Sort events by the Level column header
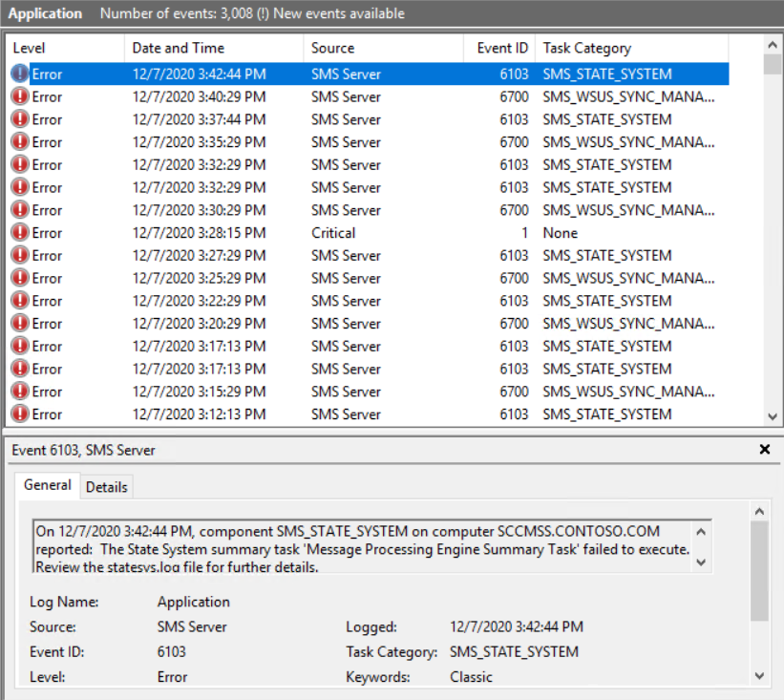Screen dimensions: 784x700 tap(65, 48)
